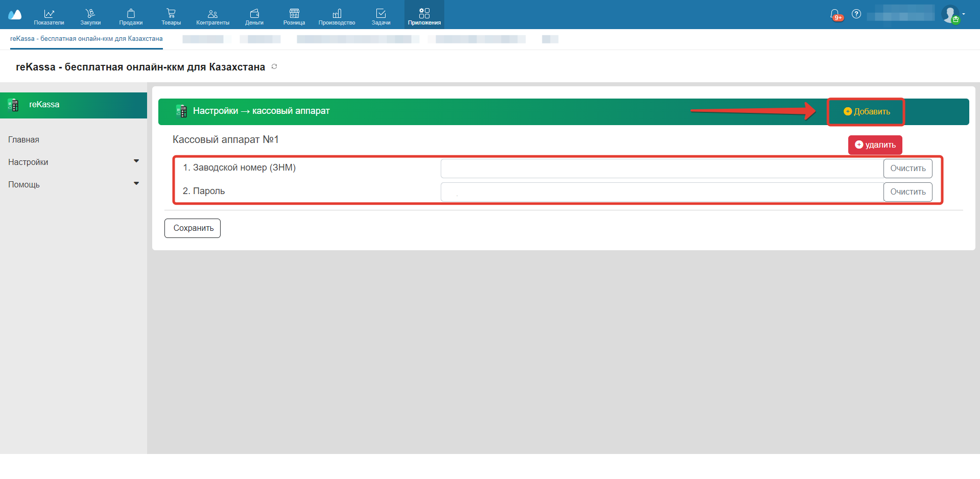Click the notifications bell icon
980x479 pixels.
click(835, 14)
